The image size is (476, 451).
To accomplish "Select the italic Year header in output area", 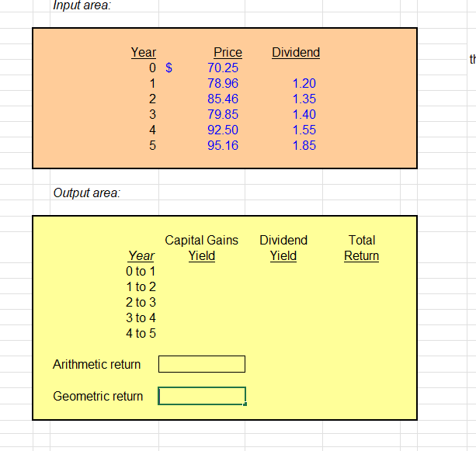I will click(141, 255).
